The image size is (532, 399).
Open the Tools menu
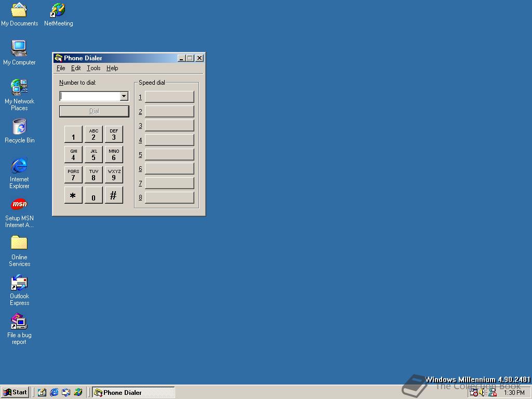[x=94, y=68]
